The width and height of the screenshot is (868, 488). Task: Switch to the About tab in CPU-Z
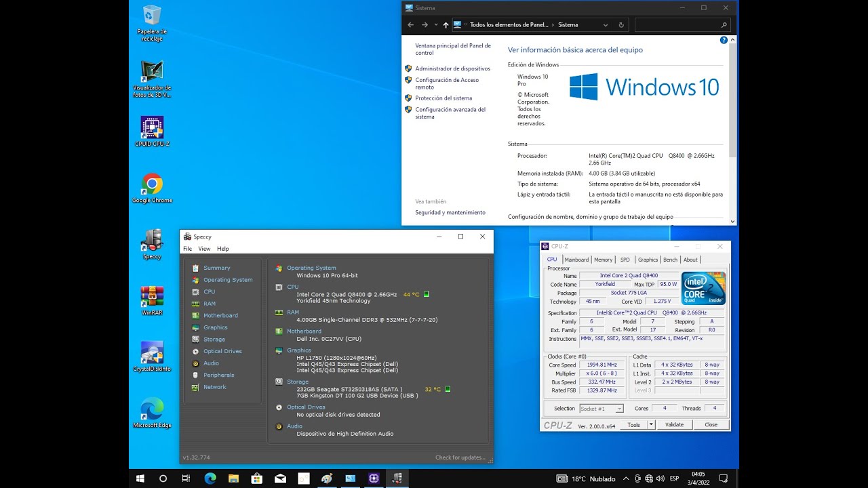pos(690,260)
